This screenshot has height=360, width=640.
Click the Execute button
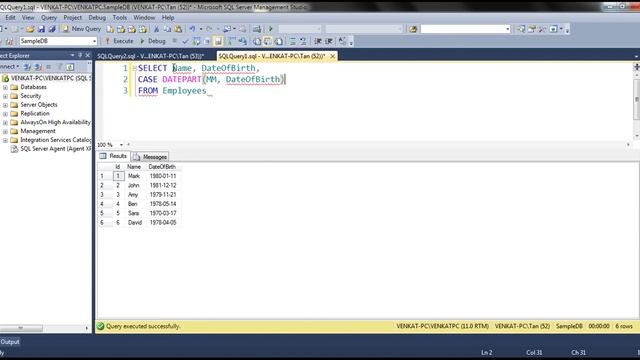pos(119,41)
